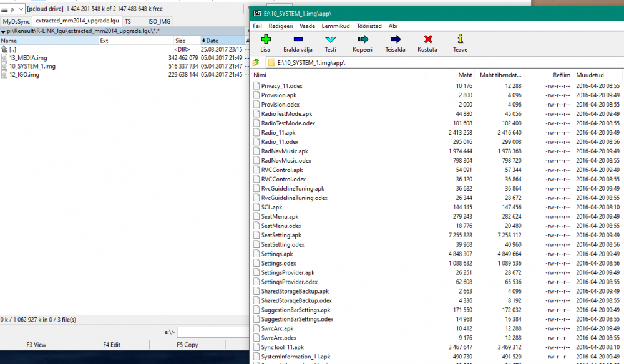Image resolution: width=624 pixels, height=364 pixels.
Task: Click the file icon next to SCL.apk
Action: [256, 207]
